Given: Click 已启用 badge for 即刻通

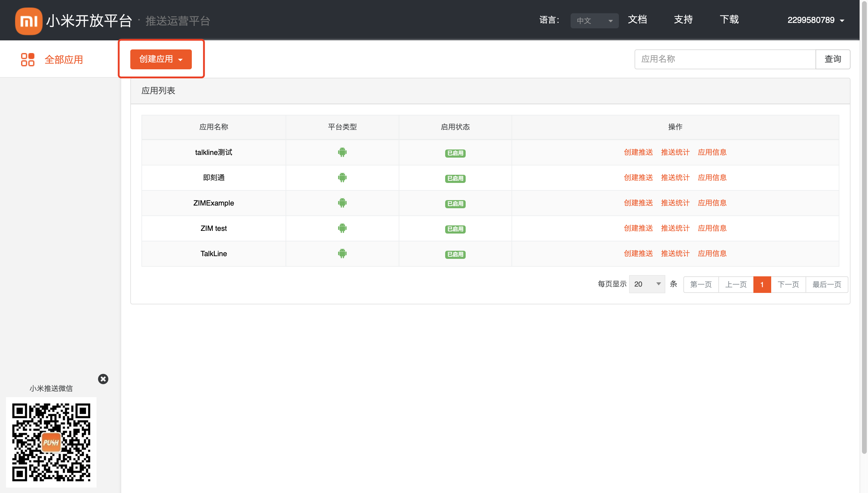Looking at the screenshot, I should click(x=455, y=178).
